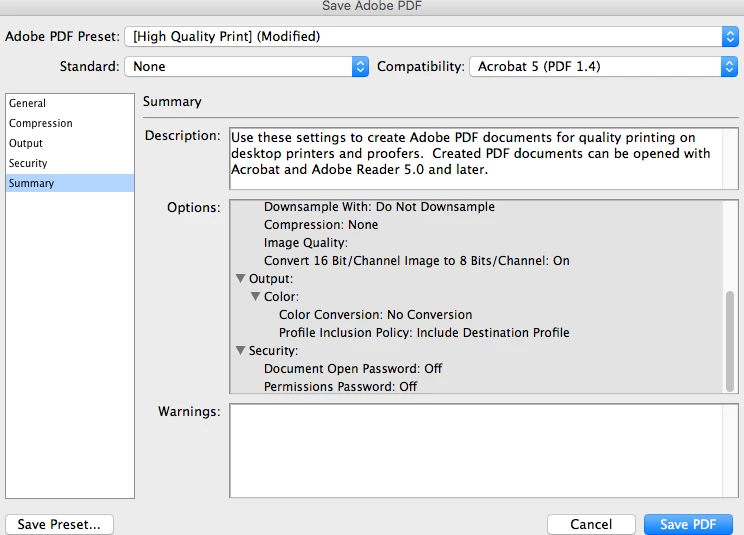
Task: Select the Compression category
Action: [x=70, y=123]
